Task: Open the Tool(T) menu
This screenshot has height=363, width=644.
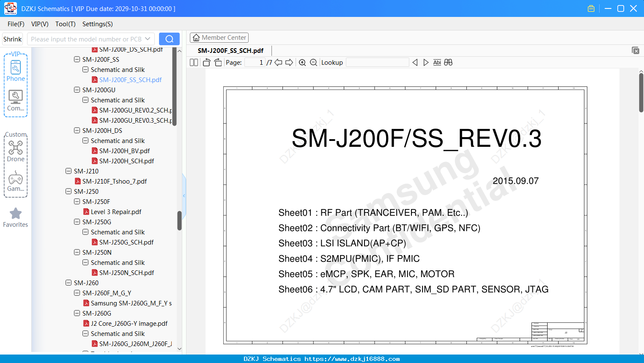Action: tap(66, 24)
